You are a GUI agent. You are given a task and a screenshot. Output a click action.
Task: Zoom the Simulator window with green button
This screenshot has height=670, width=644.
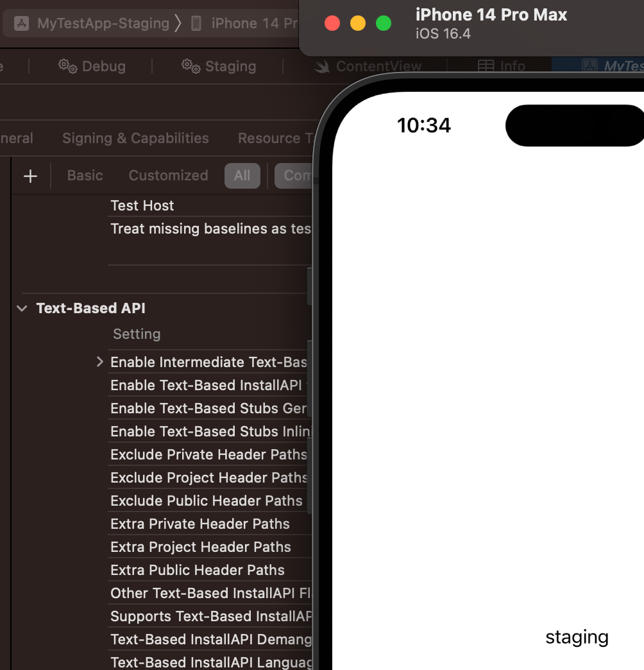[384, 23]
